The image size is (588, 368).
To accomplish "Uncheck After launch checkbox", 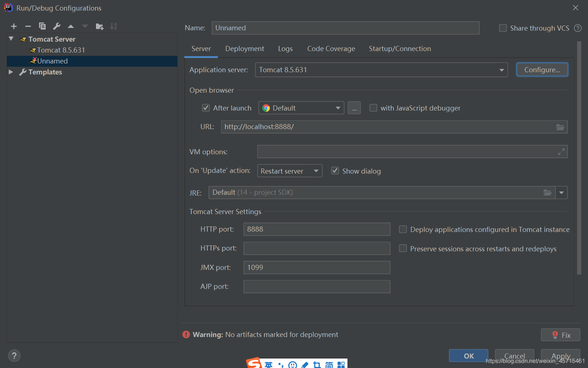I will 206,108.
